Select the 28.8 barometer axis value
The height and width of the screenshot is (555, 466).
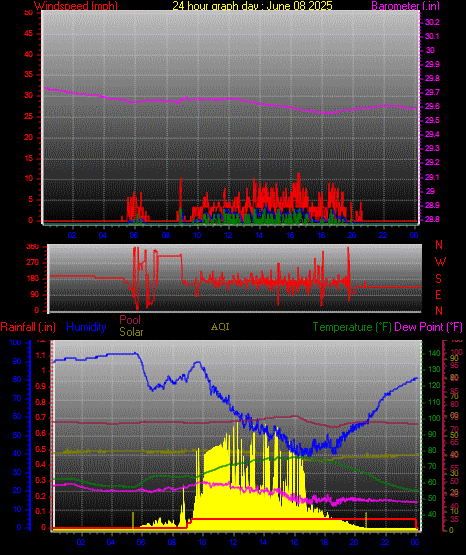(x=432, y=219)
